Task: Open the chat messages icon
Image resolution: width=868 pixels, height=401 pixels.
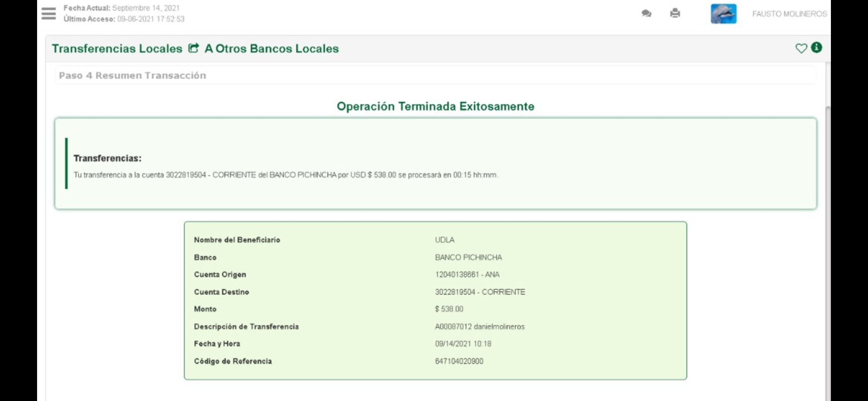Action: click(x=646, y=13)
